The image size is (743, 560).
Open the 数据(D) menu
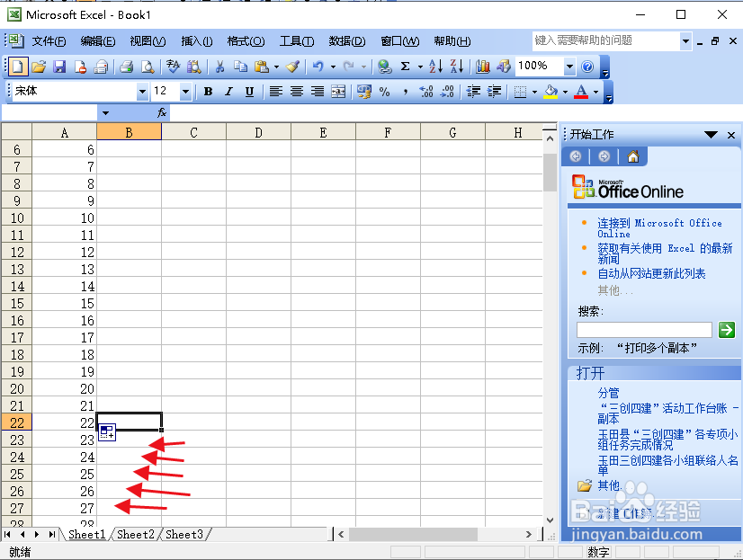pyautogui.click(x=347, y=41)
